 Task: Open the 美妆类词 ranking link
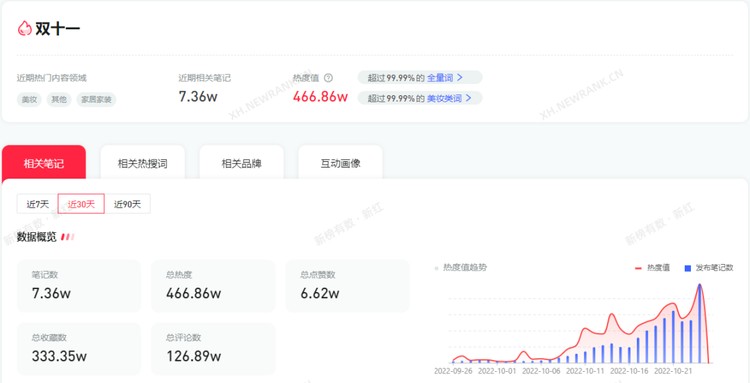(444, 98)
